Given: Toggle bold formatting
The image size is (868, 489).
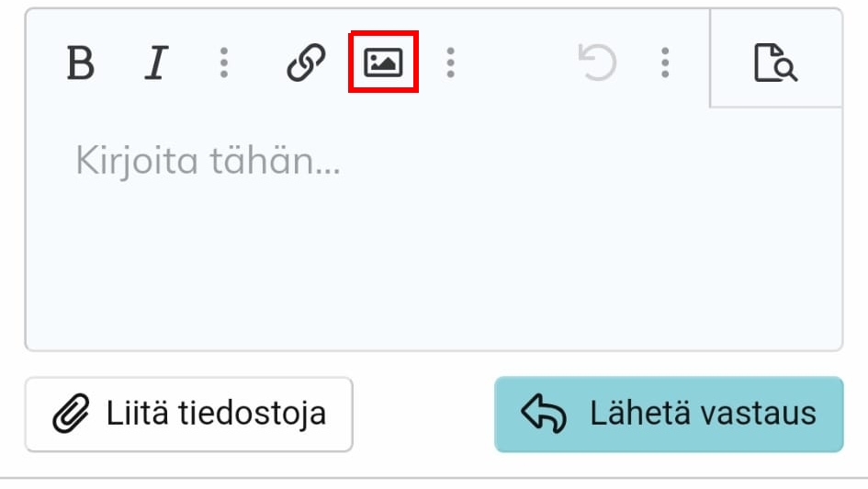Looking at the screenshot, I should tap(81, 63).
